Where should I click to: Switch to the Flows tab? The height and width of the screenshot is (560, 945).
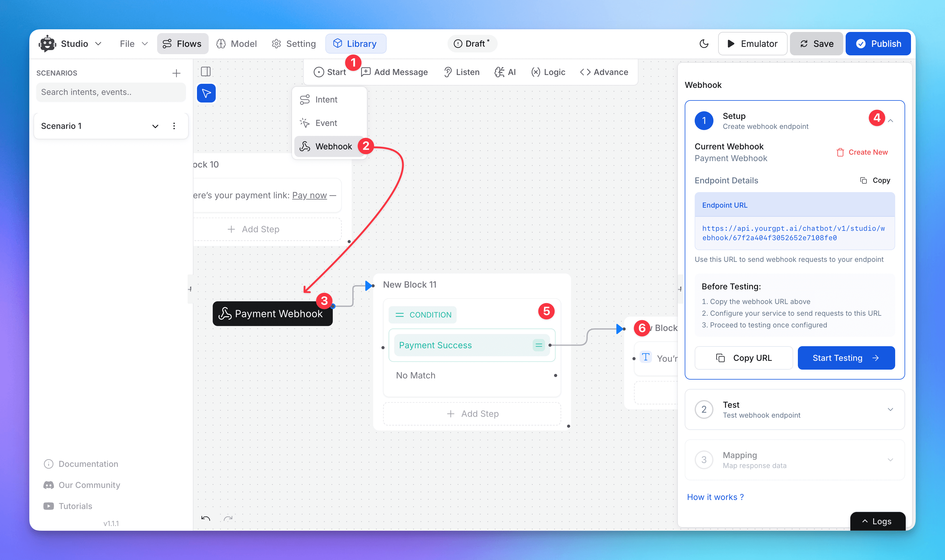tap(182, 44)
